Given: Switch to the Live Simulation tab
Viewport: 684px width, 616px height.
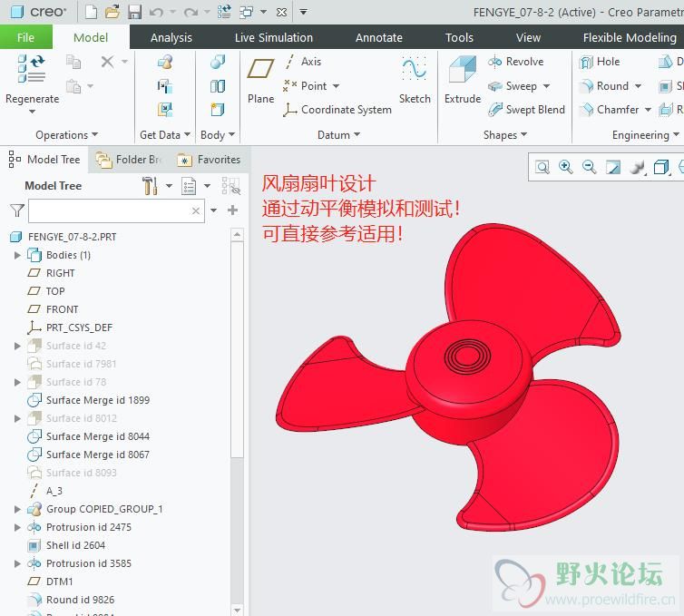Looking at the screenshot, I should coord(274,37).
